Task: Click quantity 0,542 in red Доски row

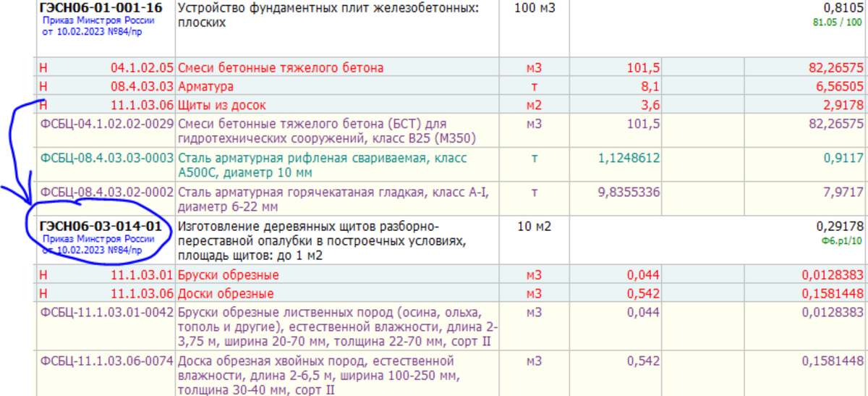Action: [x=644, y=294]
